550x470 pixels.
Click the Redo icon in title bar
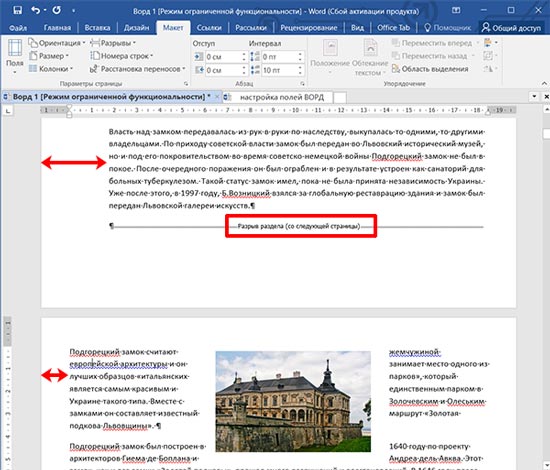[56, 10]
